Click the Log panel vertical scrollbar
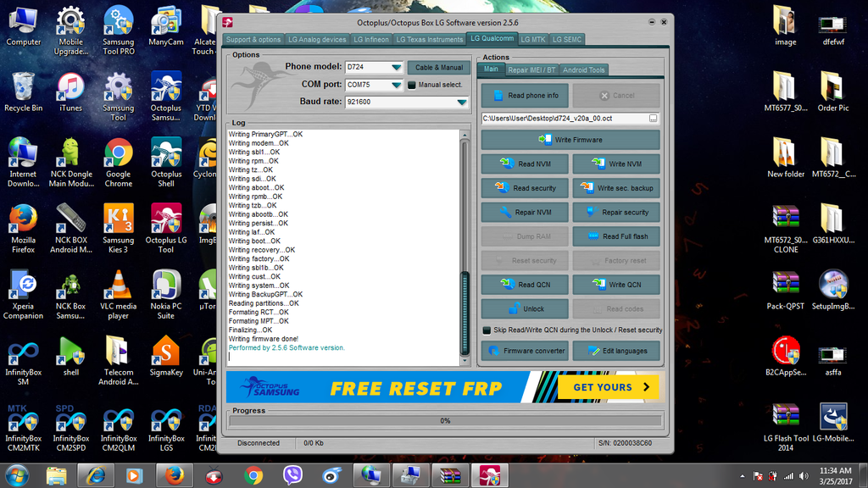This screenshot has height=488, width=868. (x=465, y=246)
